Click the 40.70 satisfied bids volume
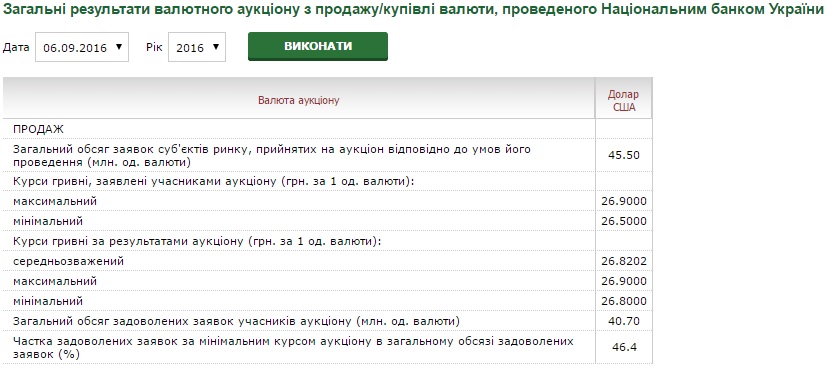 point(624,321)
